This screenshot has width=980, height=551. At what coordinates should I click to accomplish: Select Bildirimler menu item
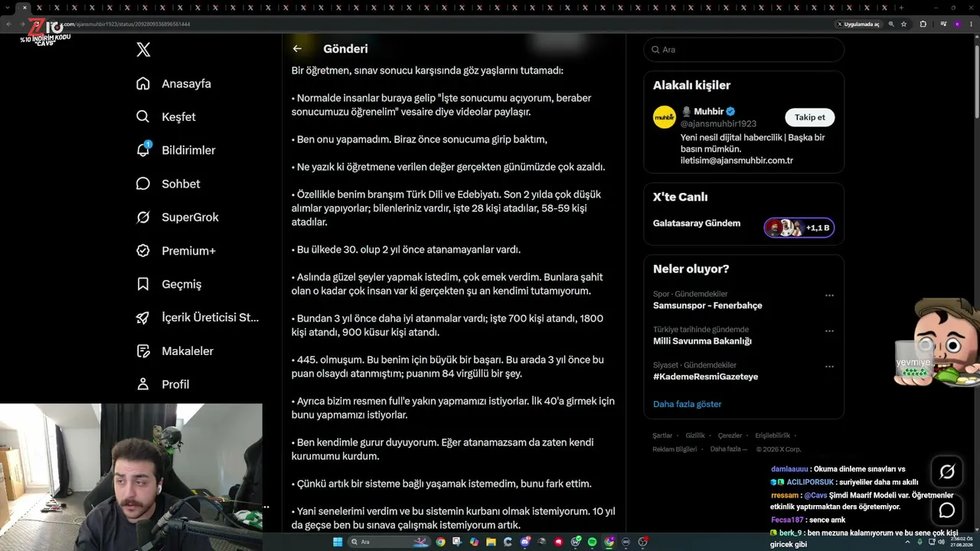[188, 150]
